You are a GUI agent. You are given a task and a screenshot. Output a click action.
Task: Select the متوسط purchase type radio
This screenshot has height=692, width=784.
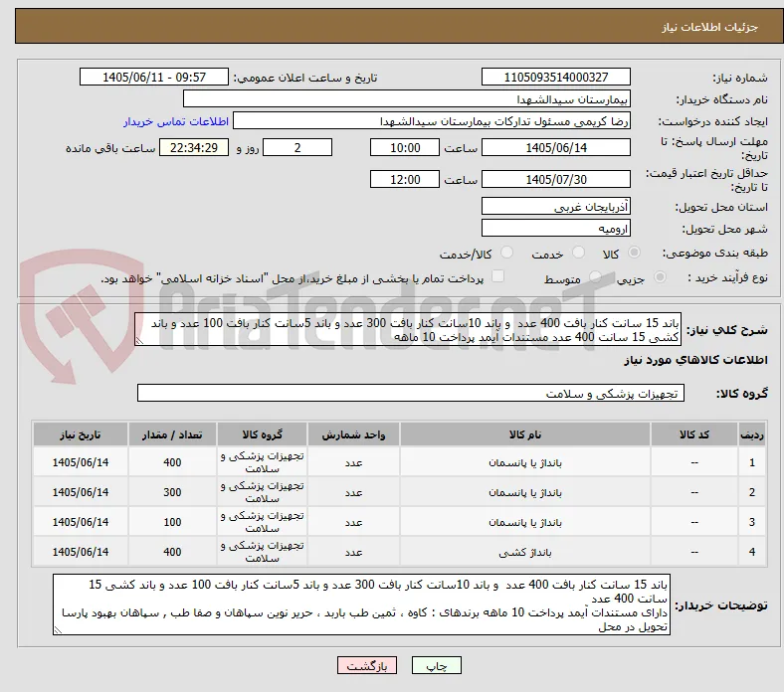tap(595, 276)
